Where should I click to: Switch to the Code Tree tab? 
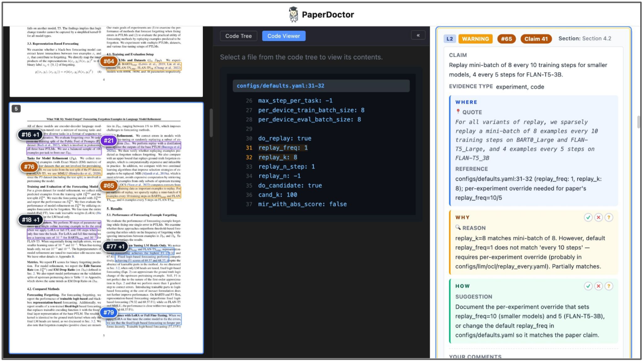tap(238, 36)
